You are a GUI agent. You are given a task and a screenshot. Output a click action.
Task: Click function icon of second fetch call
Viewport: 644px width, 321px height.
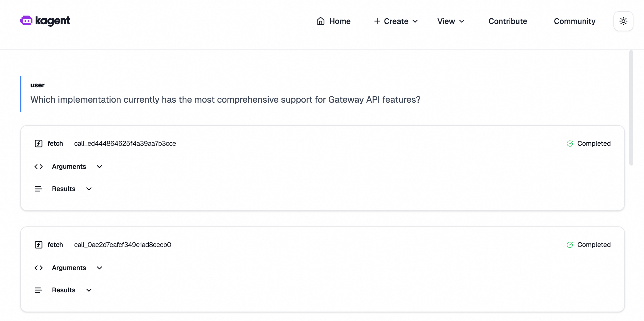tap(39, 245)
